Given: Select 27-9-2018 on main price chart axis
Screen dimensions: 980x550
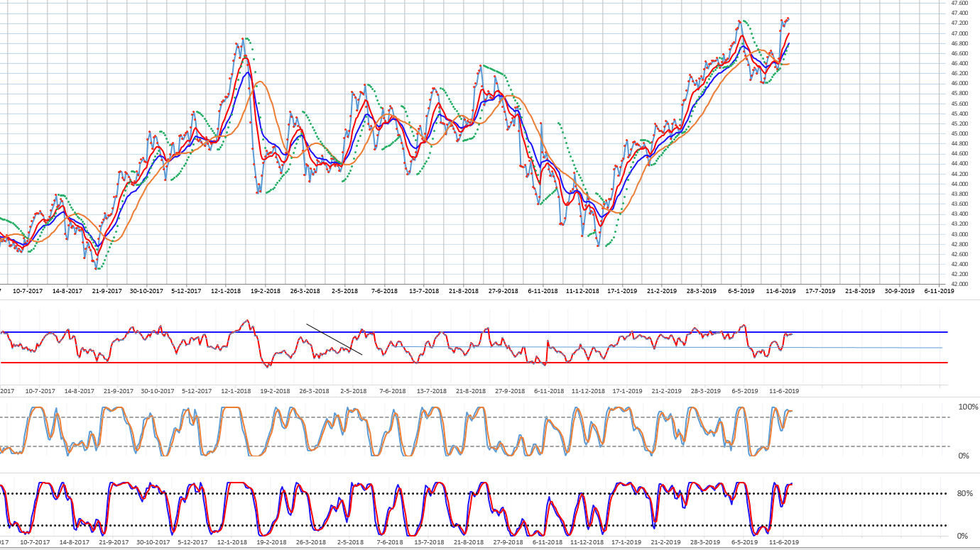Looking at the screenshot, I should [502, 291].
